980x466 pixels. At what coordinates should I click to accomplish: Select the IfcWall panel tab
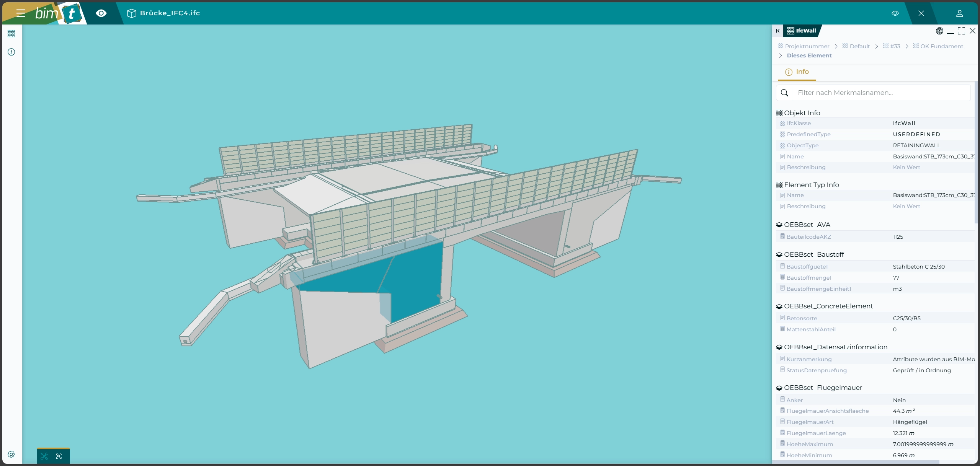point(802,31)
